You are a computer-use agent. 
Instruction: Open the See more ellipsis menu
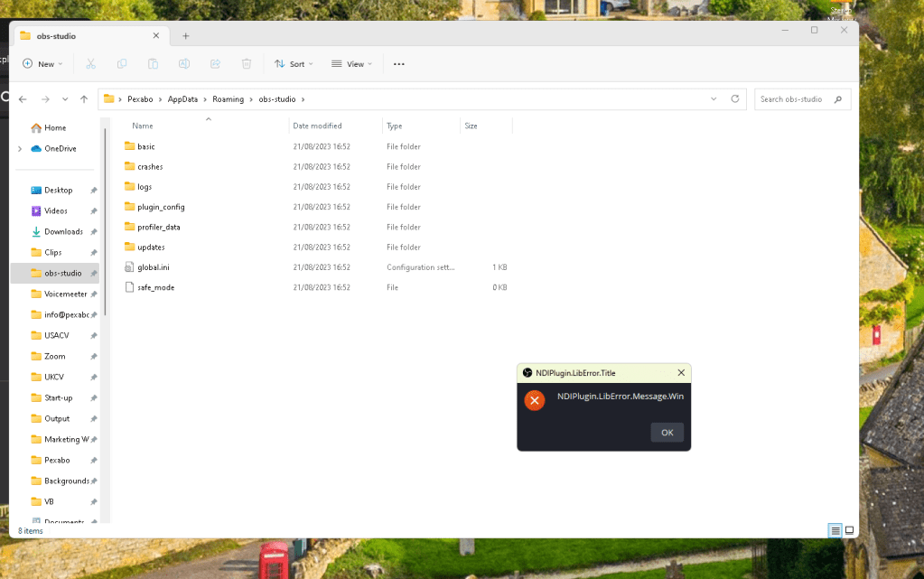click(399, 63)
